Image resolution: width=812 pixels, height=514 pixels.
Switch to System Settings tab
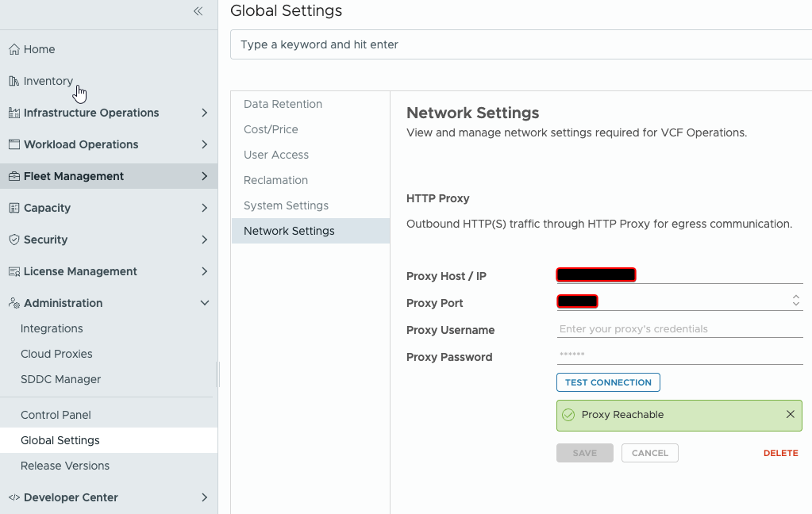[286, 205]
